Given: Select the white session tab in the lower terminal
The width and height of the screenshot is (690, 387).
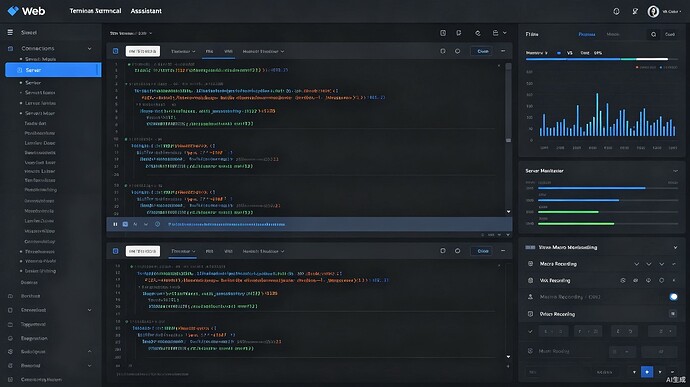Looking at the screenshot, I should coord(143,251).
